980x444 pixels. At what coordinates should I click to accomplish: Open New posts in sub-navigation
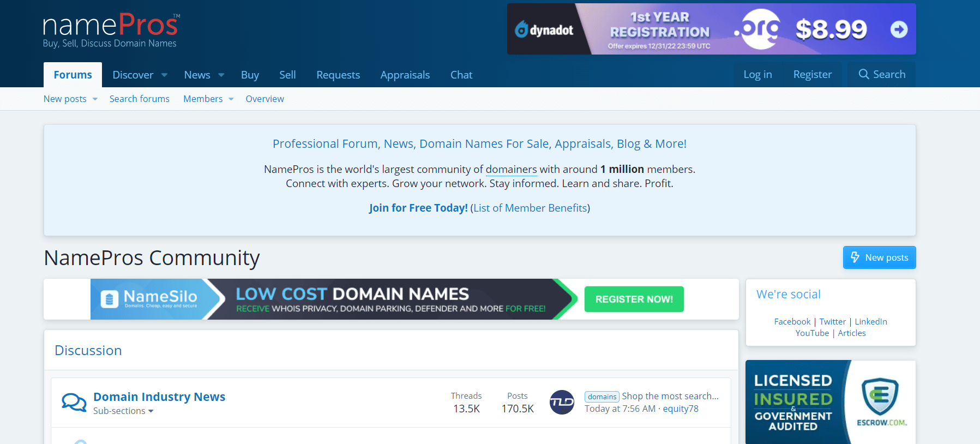65,99
